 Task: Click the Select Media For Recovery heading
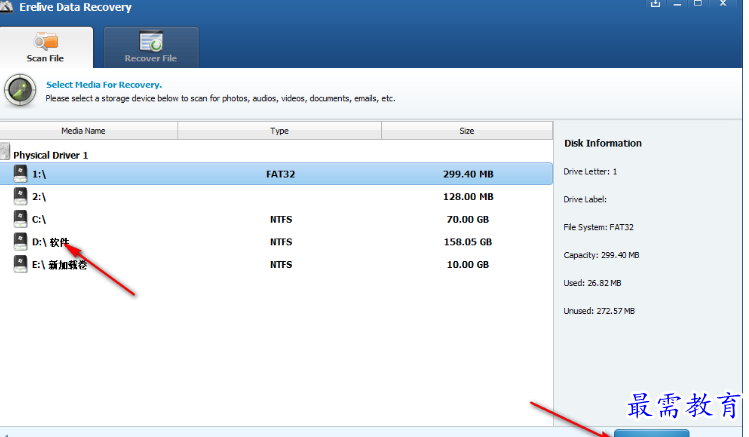pyautogui.click(x=104, y=85)
